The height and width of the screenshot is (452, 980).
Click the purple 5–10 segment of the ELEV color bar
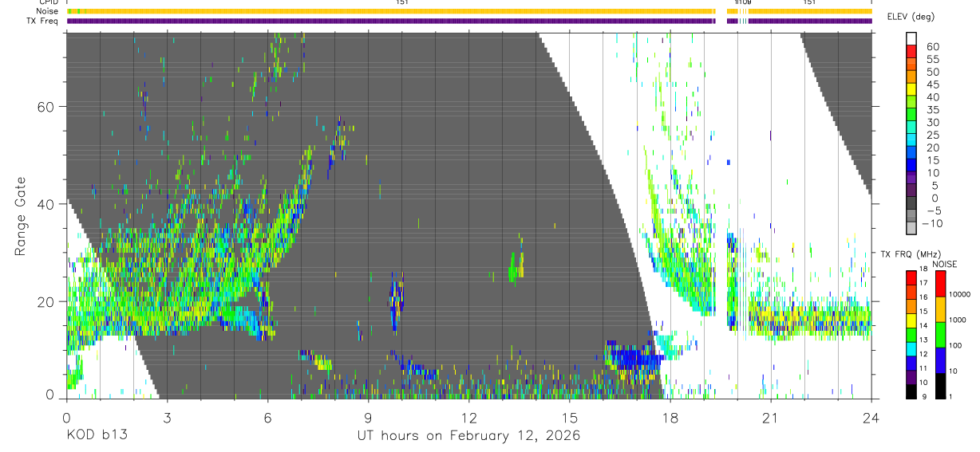[911, 179]
